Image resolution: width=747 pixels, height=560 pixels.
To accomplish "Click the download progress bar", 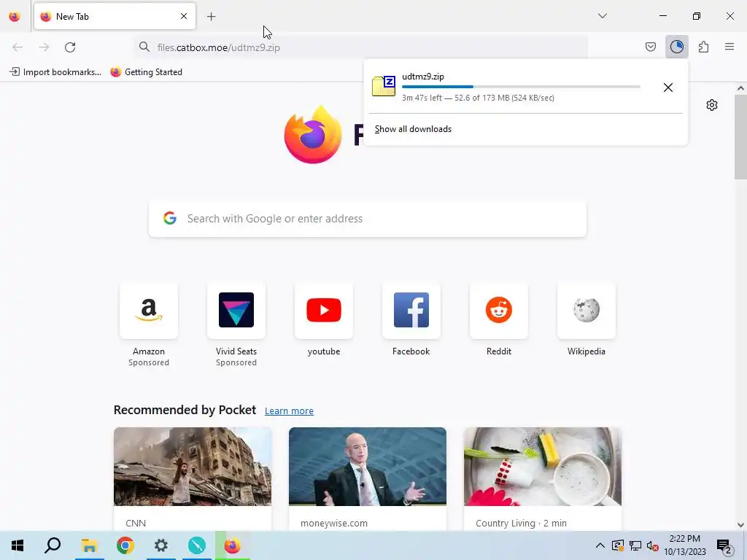I will [521, 87].
